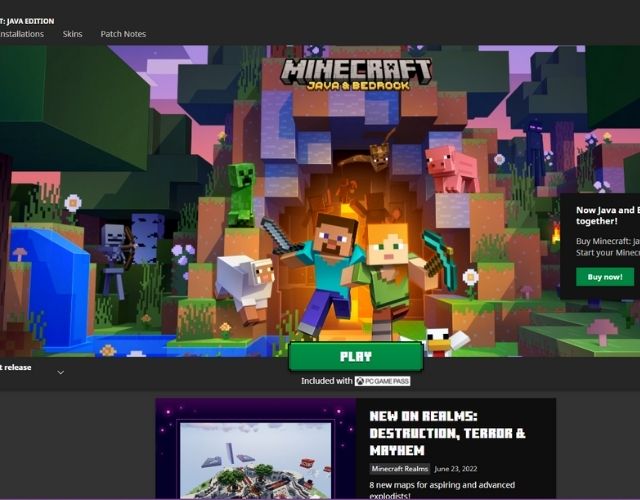Open the Patch Notes tab
The image size is (640, 500).
click(x=123, y=34)
